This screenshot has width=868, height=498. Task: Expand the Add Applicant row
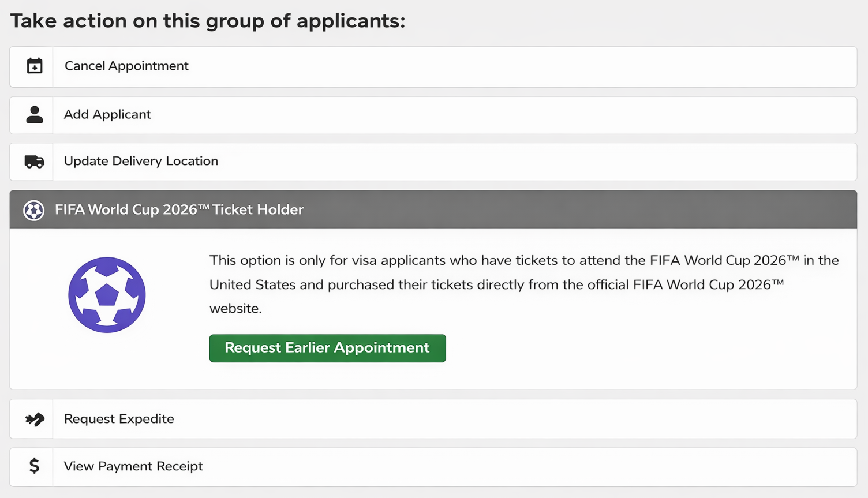[107, 114]
